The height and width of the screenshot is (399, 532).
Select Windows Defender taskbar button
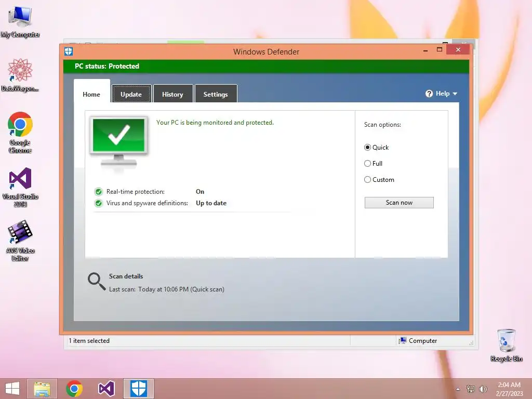coord(138,389)
